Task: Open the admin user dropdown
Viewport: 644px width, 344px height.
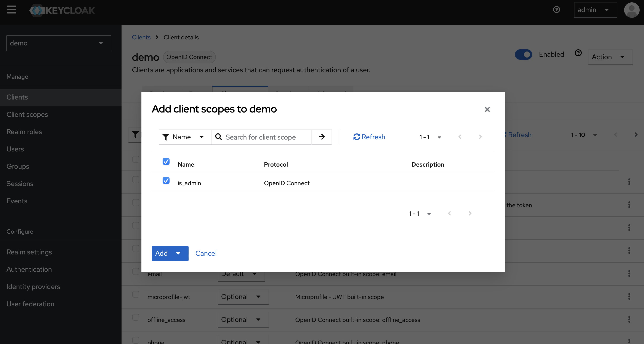Action: [x=596, y=10]
